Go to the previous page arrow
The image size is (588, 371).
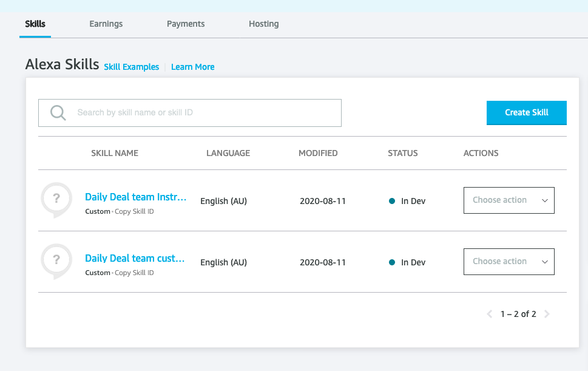pos(489,314)
